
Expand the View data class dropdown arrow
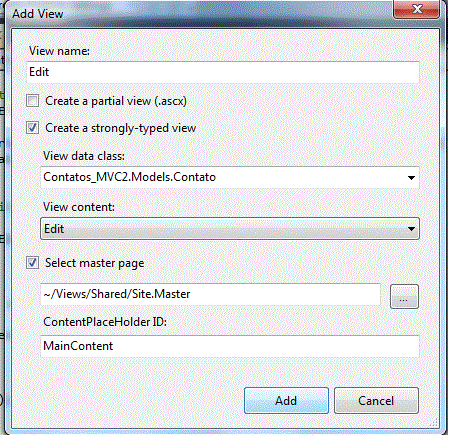pyautogui.click(x=411, y=178)
